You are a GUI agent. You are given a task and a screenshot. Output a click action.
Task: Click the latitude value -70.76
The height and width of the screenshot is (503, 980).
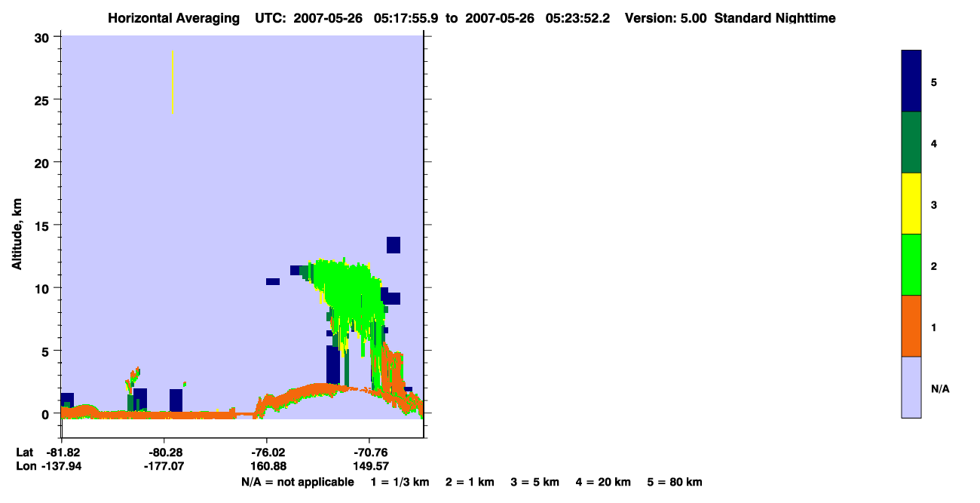[369, 452]
